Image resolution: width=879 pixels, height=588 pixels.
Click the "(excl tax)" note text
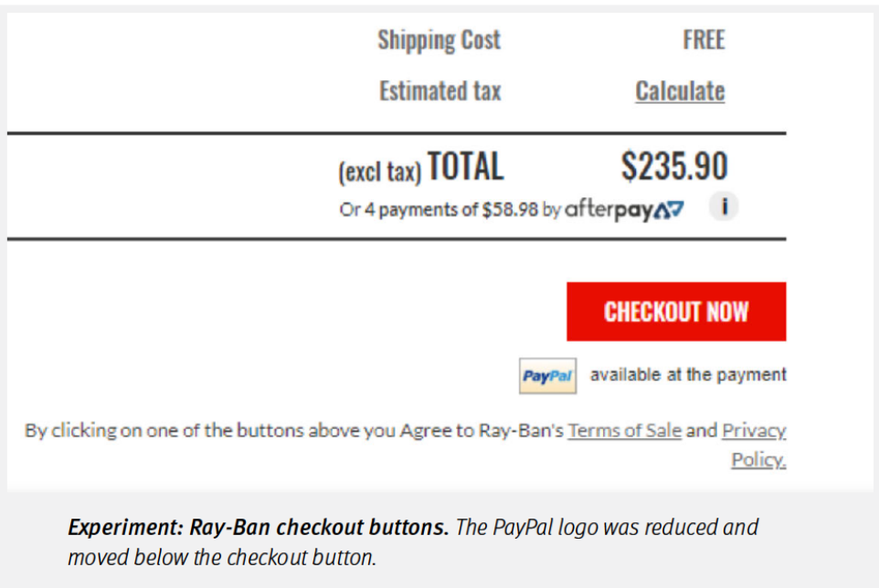pyautogui.click(x=379, y=171)
